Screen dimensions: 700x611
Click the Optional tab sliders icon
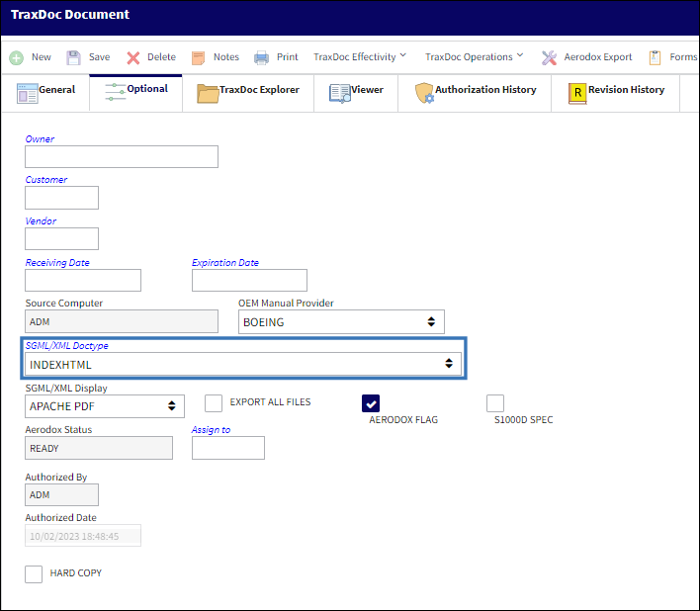tap(115, 92)
